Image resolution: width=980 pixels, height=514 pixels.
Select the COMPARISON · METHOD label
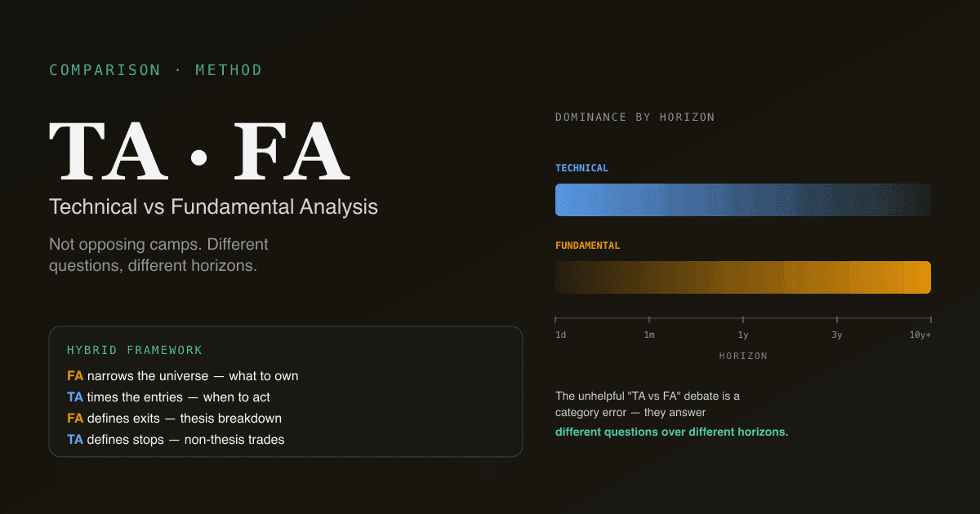click(x=156, y=70)
